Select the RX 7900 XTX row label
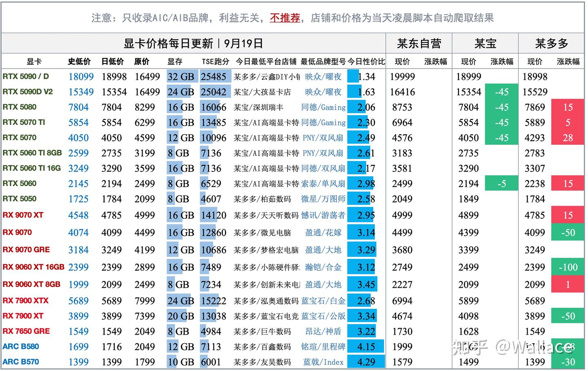Viewport: 588px width, 371px height. (25, 301)
